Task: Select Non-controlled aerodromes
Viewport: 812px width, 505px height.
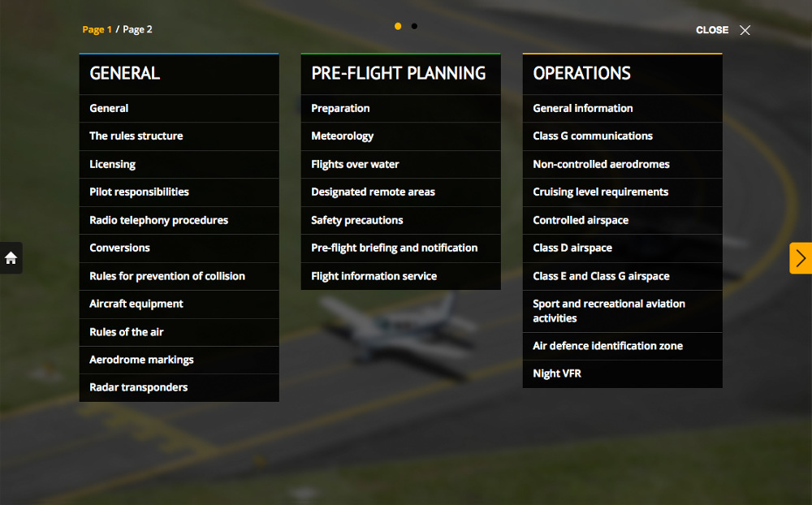Action: (x=602, y=164)
